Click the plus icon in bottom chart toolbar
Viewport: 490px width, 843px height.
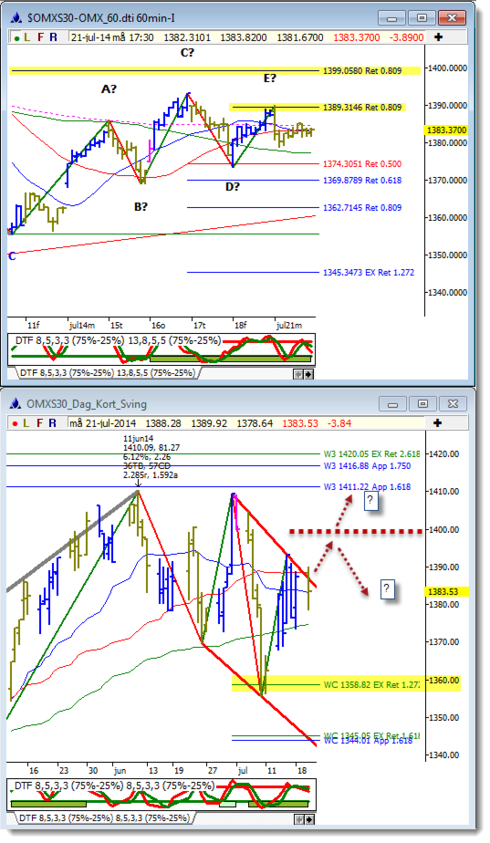coord(437,423)
